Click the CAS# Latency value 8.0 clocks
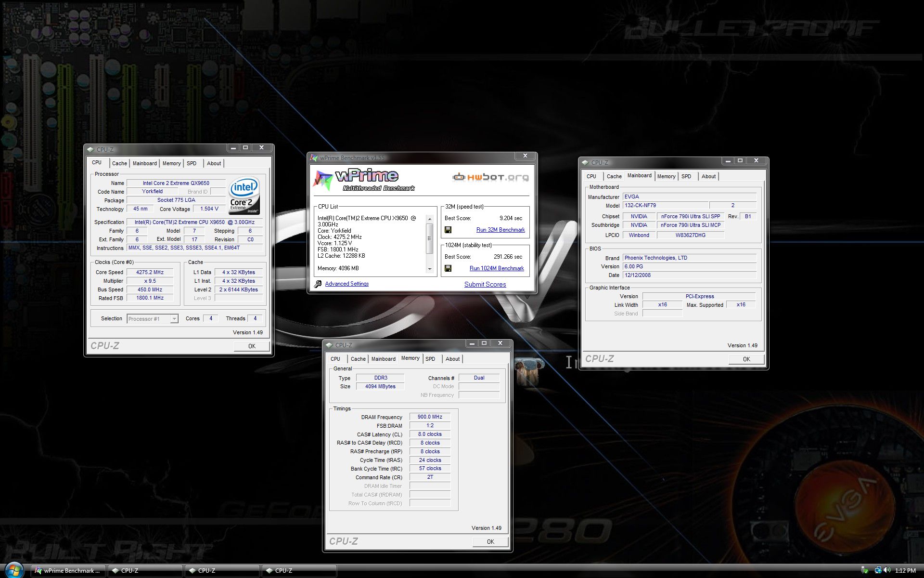This screenshot has height=578, width=924. pos(430,434)
